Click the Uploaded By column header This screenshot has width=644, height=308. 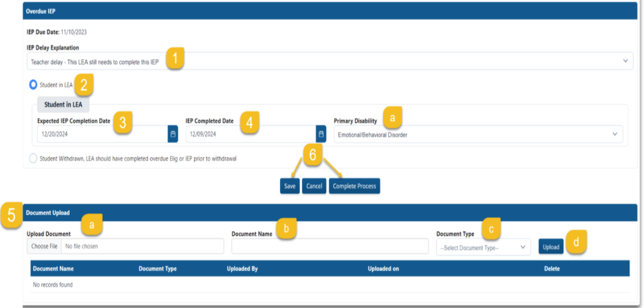pos(242,269)
